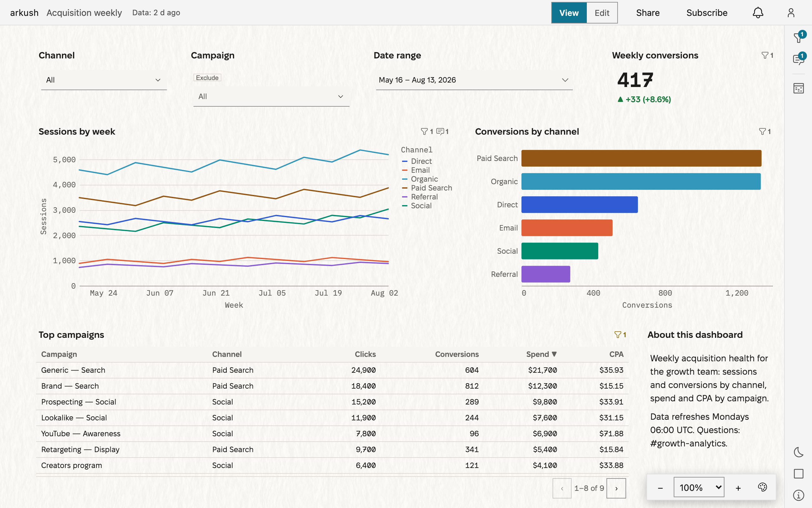Open the arkush home link

tap(24, 13)
